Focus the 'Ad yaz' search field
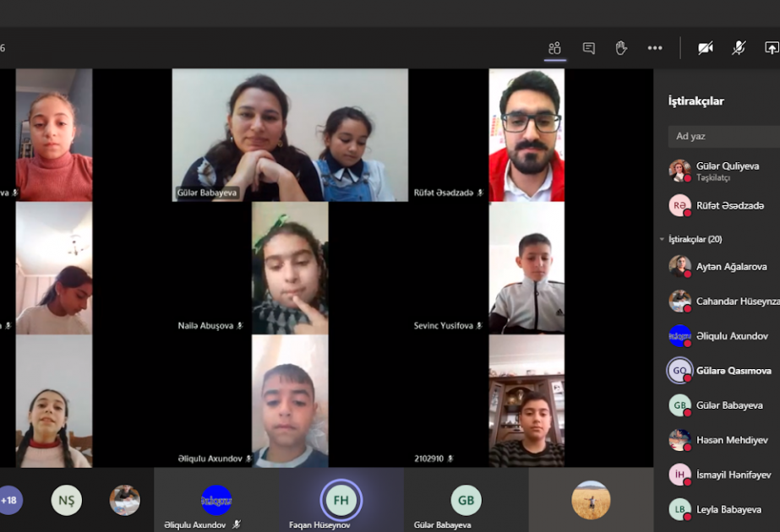This screenshot has height=532, width=780. (723, 136)
